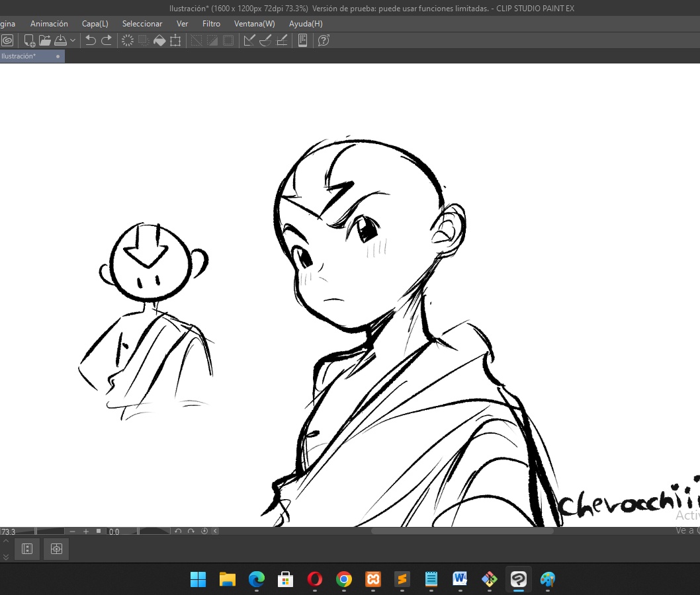Open Microsoft Store from taskbar
The image size is (700, 595).
pos(286,579)
